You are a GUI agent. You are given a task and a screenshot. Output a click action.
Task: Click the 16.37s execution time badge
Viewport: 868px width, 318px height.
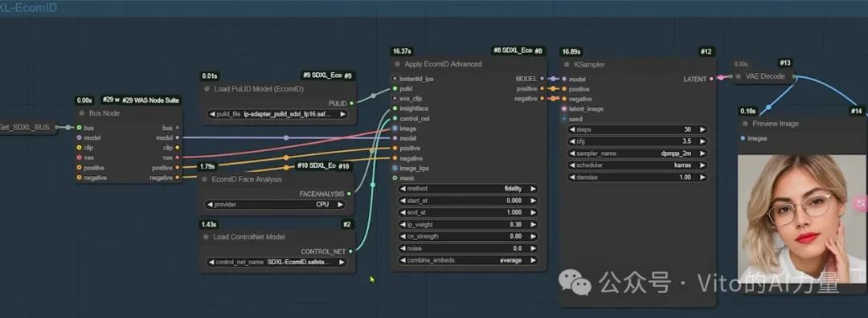[x=402, y=51]
